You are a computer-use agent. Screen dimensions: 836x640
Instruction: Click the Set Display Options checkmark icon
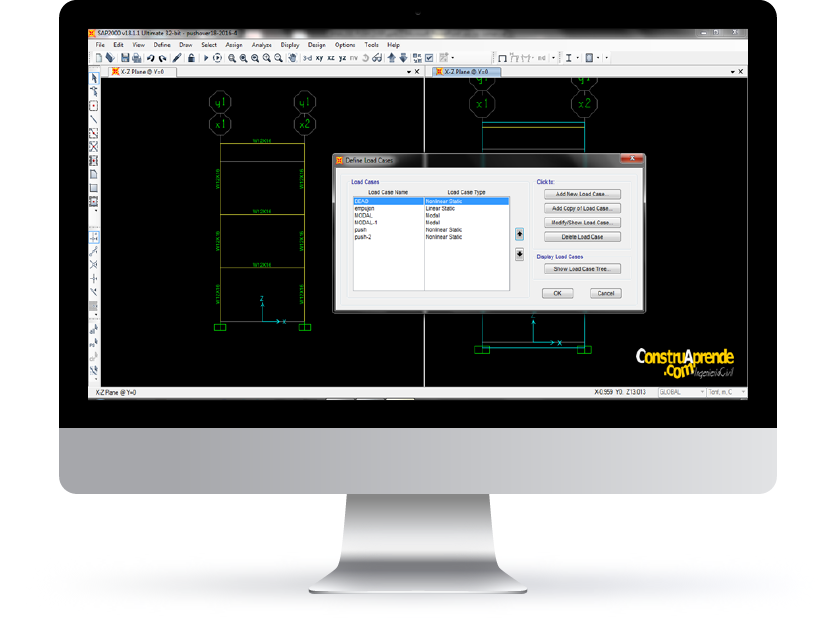pos(429,58)
